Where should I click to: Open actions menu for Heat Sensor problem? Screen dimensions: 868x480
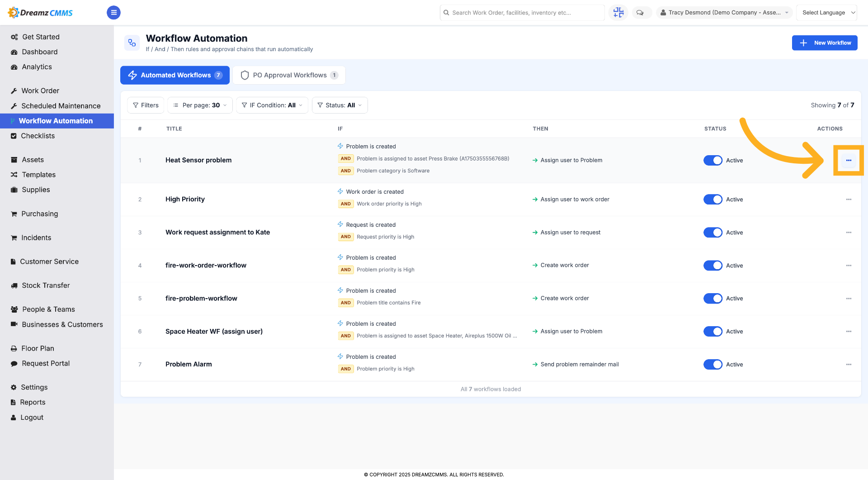(849, 160)
